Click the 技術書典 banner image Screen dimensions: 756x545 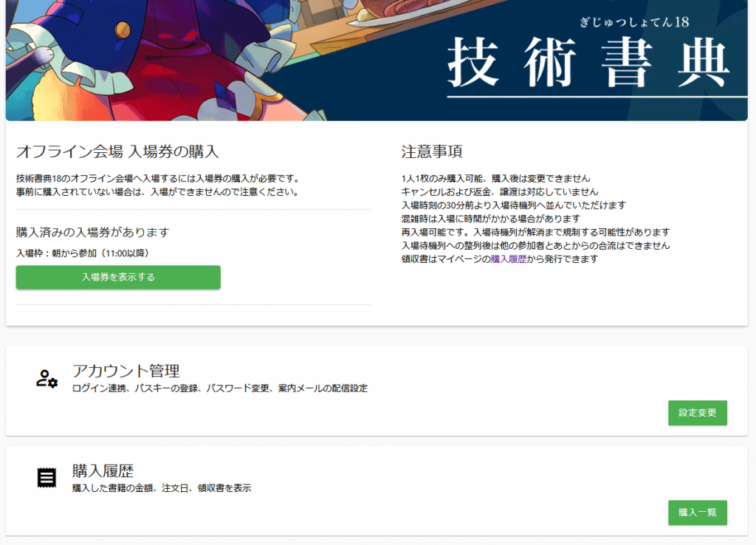377,61
